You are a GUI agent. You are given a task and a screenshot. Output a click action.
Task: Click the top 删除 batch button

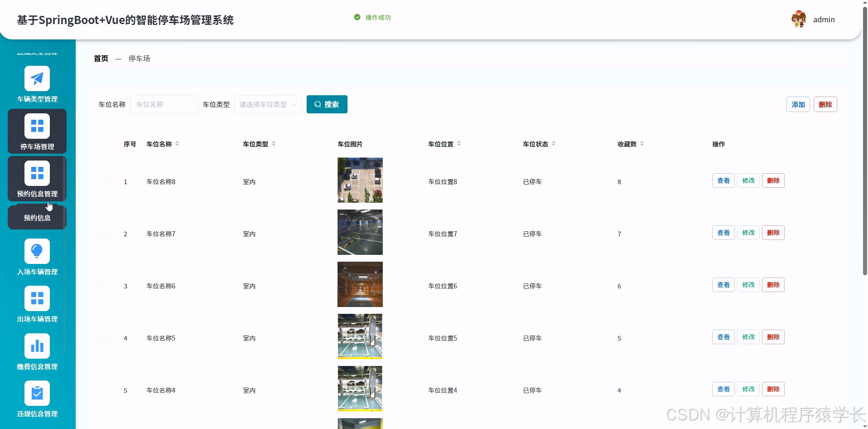825,104
